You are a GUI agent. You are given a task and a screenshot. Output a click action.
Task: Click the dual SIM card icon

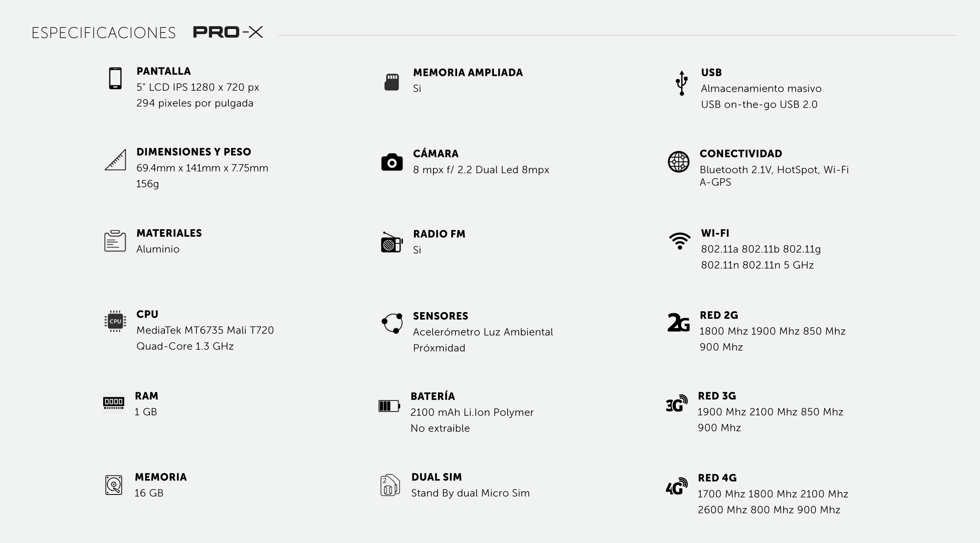pos(390,485)
